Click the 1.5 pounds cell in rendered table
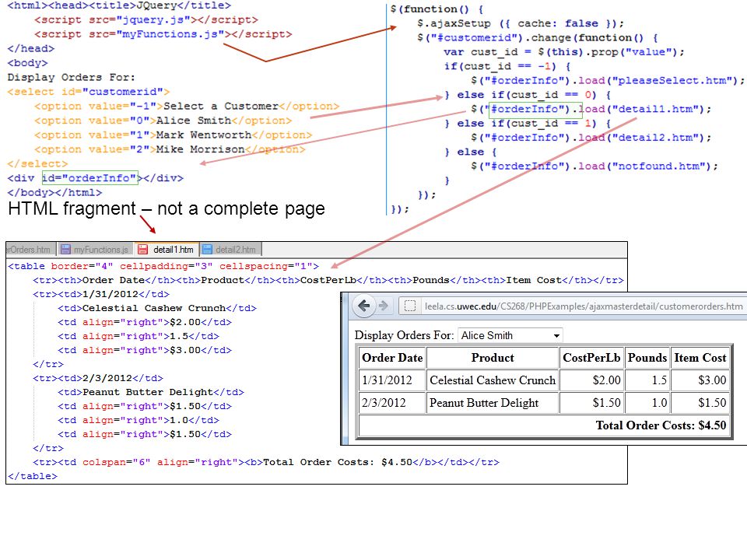The image size is (747, 560). point(647,380)
